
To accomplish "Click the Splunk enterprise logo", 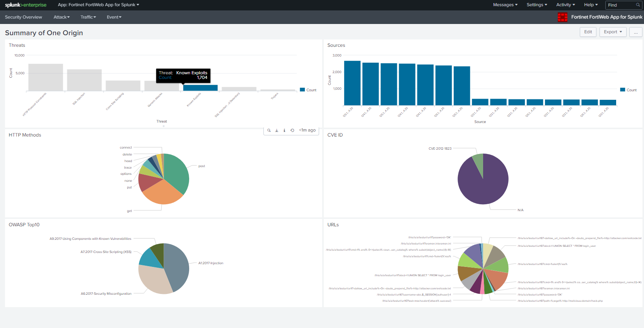I will coord(26,5).
